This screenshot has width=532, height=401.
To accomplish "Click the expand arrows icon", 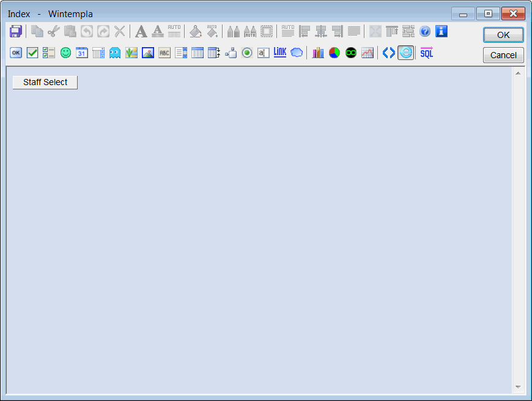I will pyautogui.click(x=375, y=32).
